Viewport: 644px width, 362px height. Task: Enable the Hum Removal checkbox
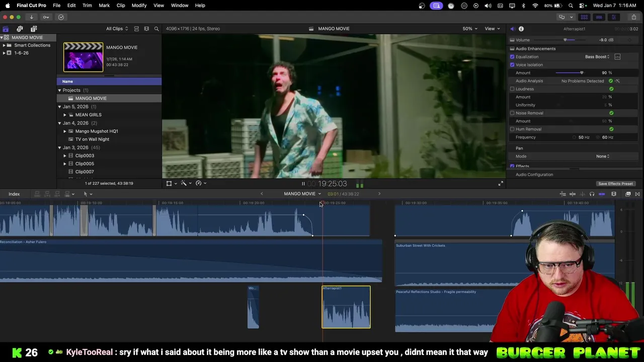click(x=512, y=129)
